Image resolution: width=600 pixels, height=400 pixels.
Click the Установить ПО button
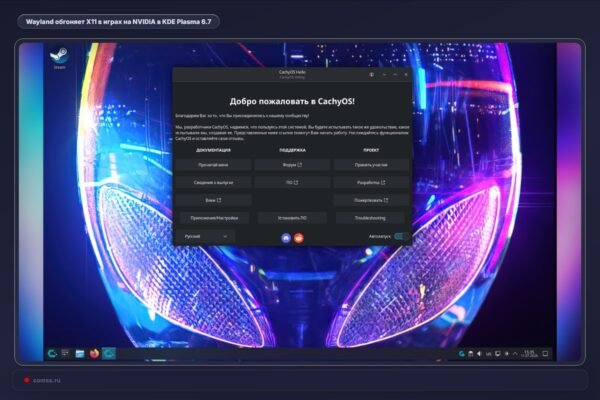(292, 218)
